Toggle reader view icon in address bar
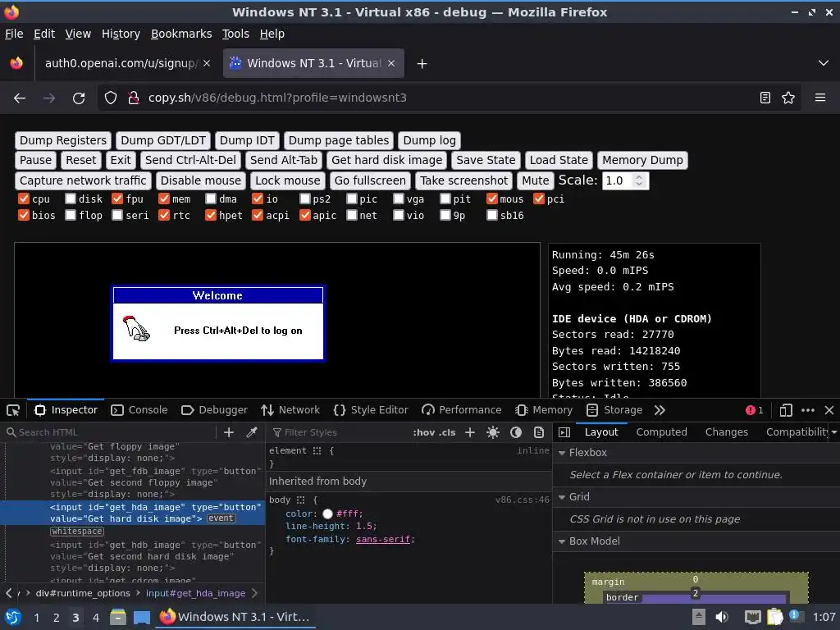 pyautogui.click(x=765, y=98)
